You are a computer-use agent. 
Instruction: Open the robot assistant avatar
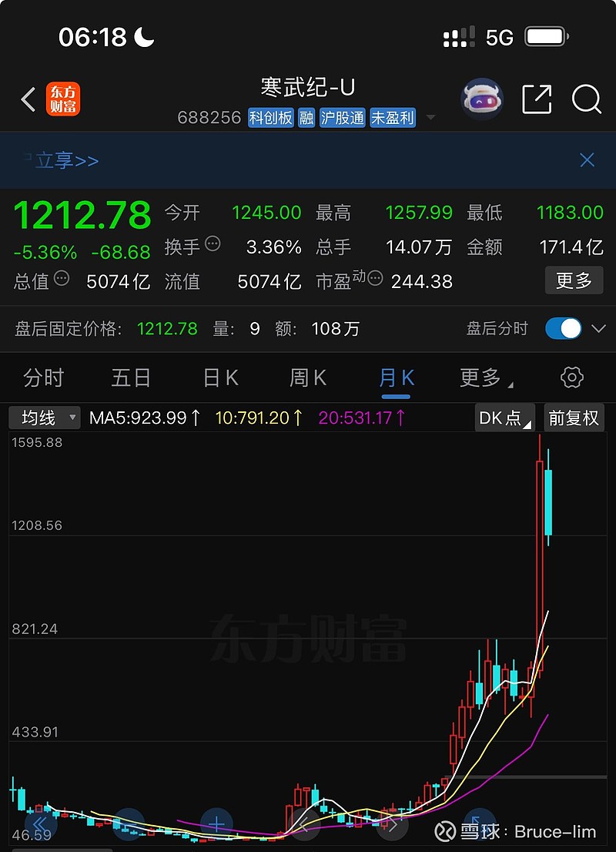pos(482,99)
